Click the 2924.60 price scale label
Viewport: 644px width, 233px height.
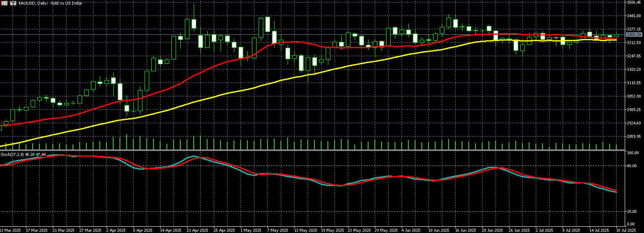(634, 123)
